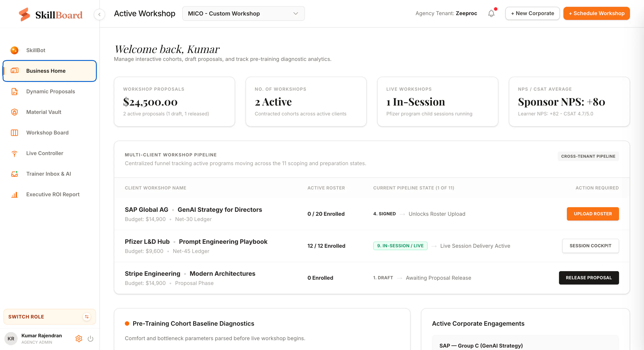Image resolution: width=644 pixels, height=350 pixels.
Task: Click the Executive ROI Report chart icon
Action: (14, 194)
